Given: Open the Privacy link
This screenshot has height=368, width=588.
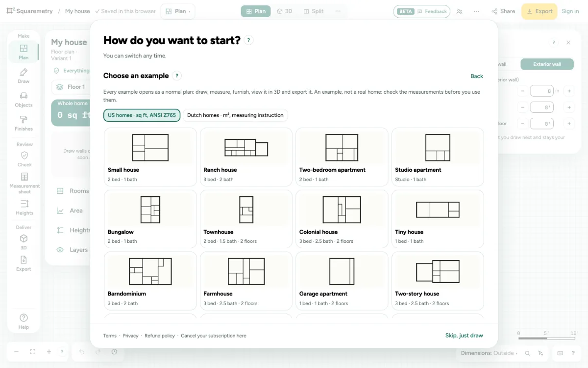Looking at the screenshot, I should [130, 336].
